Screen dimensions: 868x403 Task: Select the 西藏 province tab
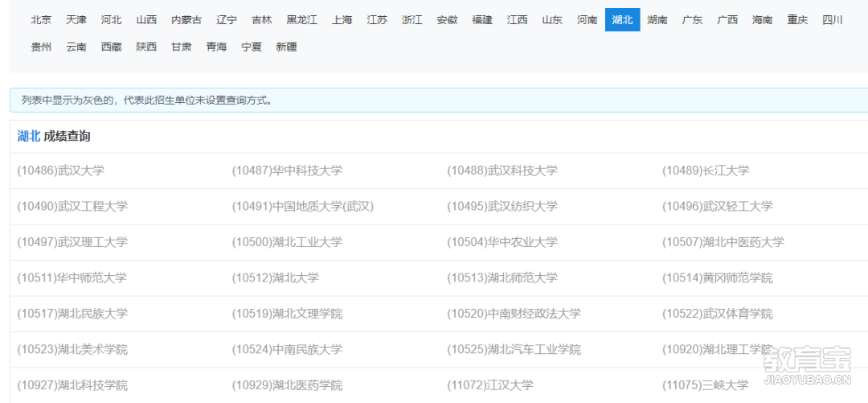(111, 47)
